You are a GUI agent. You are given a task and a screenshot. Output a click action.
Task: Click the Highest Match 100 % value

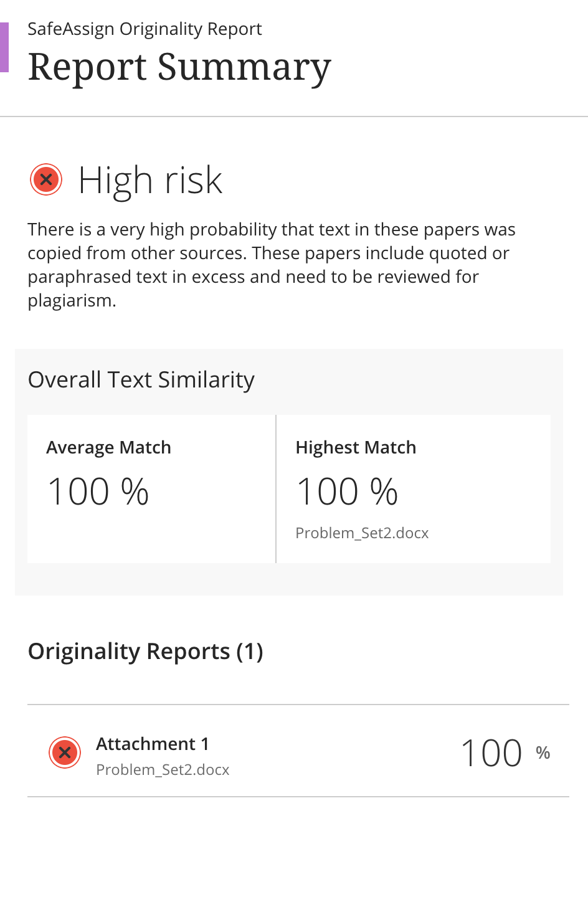click(348, 491)
